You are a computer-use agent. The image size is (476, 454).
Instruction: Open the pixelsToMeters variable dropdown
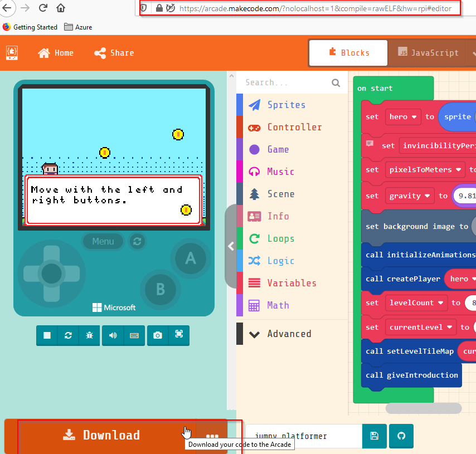click(425, 170)
